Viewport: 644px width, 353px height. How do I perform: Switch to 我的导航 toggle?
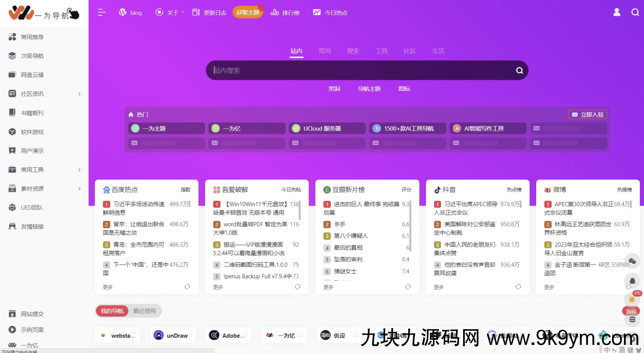112,311
